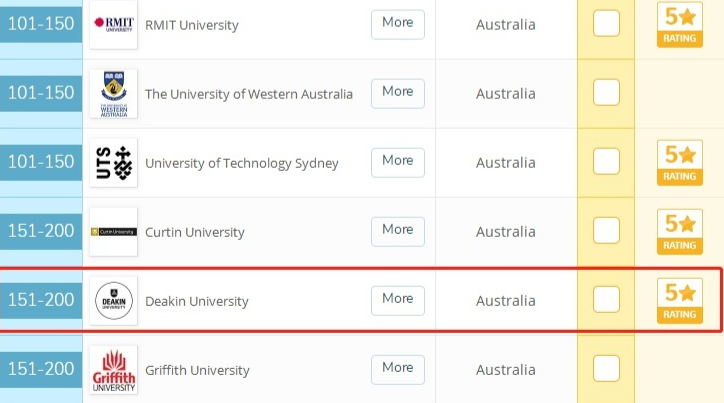
Task: Check the box in Griffith University's row
Action: click(607, 368)
